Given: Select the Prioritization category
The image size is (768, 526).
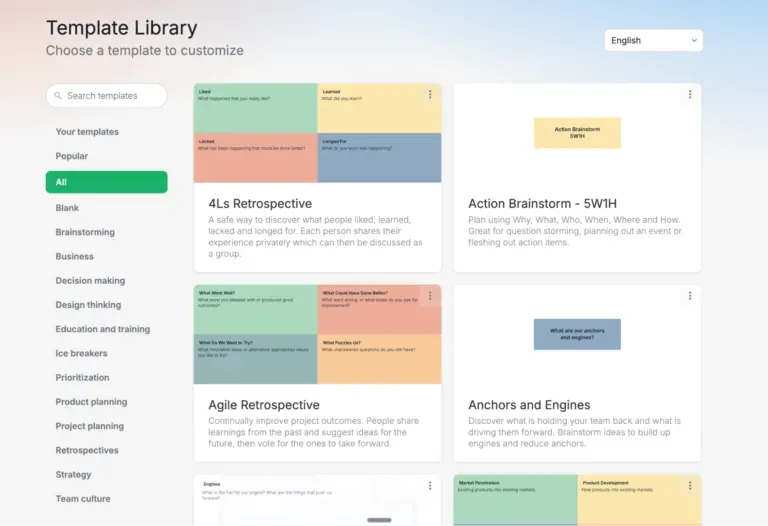Looking at the screenshot, I should pyautogui.click(x=82, y=378).
